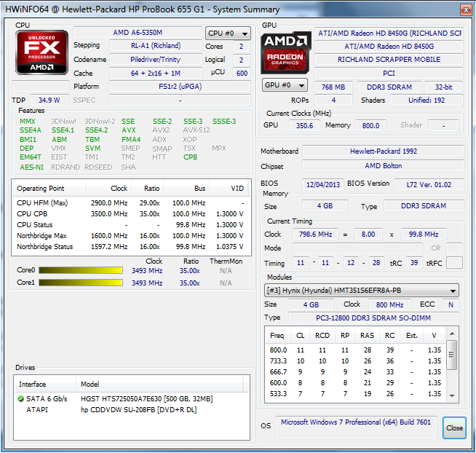Expand the memory module Hynix HMT351S6EFR8A-PB dropdown
Image resolution: width=476 pixels, height=453 pixels.
362,291
